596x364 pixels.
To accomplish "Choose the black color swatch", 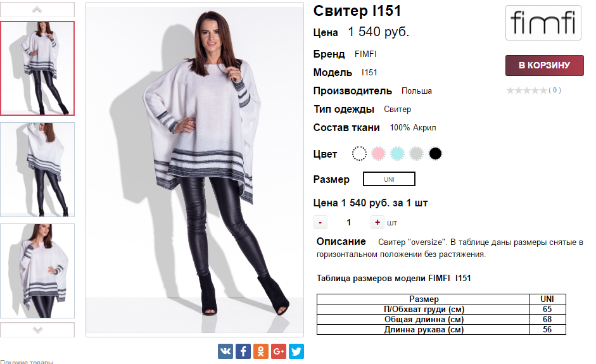I will 435,154.
